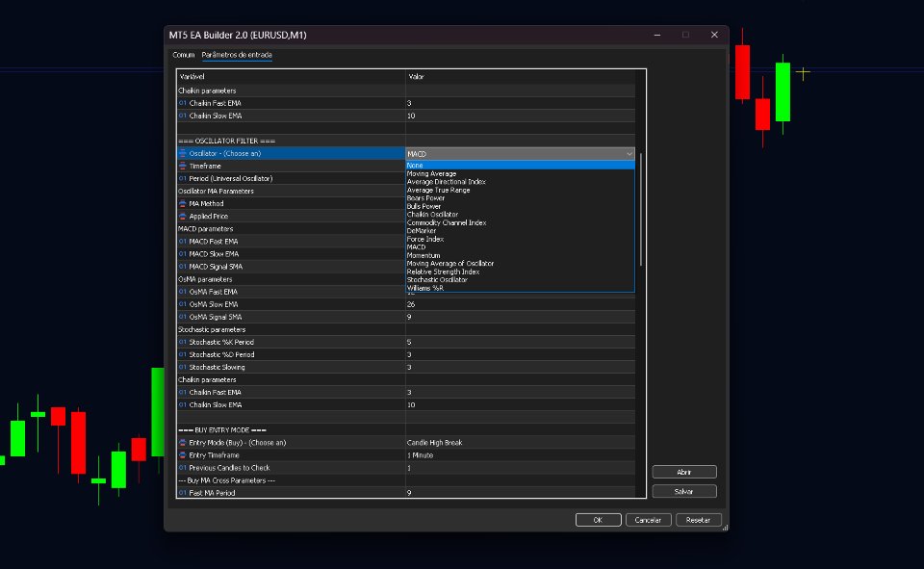Choose DeMarker in the oscillator list
The height and width of the screenshot is (569, 924).
[x=520, y=231]
